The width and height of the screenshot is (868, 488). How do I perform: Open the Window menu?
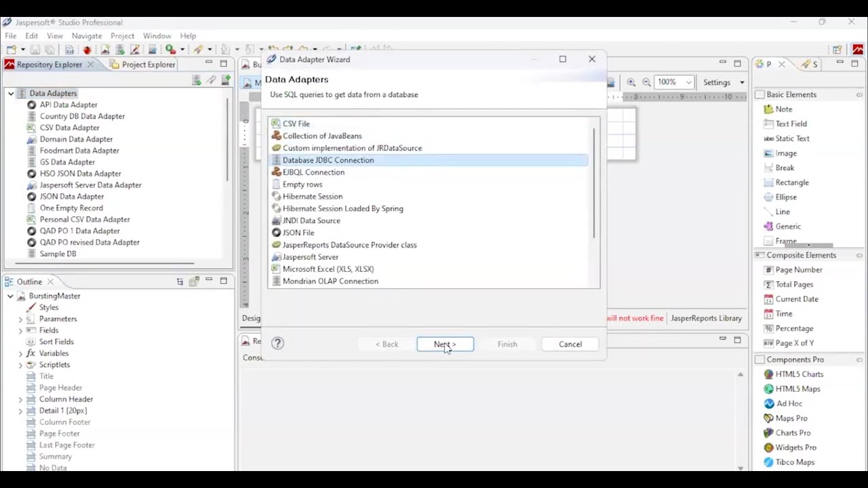[x=157, y=36]
